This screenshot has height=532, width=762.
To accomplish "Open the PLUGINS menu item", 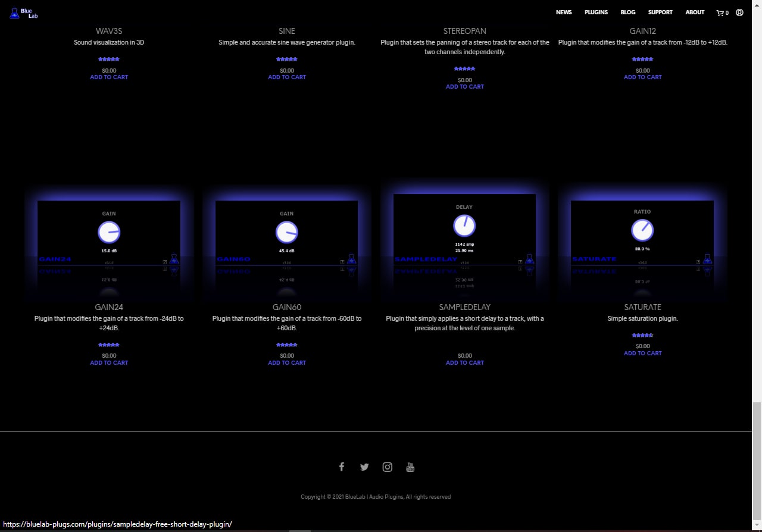I will point(596,12).
